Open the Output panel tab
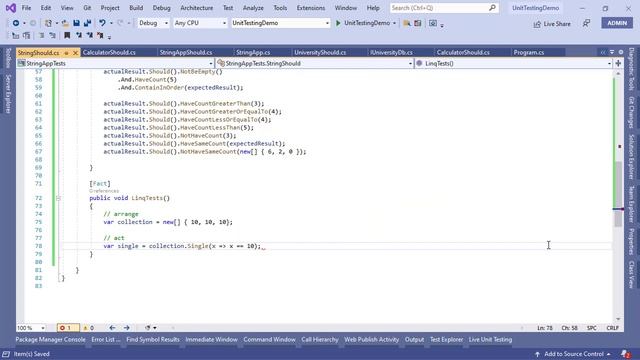640x360 pixels. coord(414,339)
